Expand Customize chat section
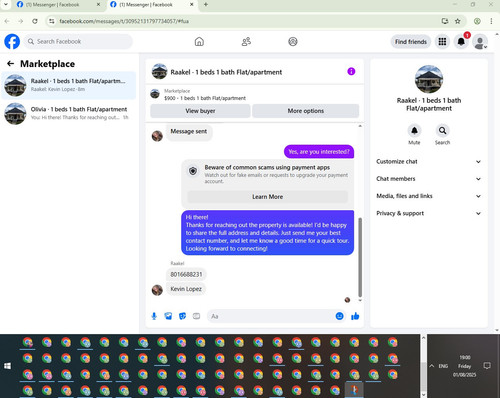The height and width of the screenshot is (398, 500). point(429,162)
